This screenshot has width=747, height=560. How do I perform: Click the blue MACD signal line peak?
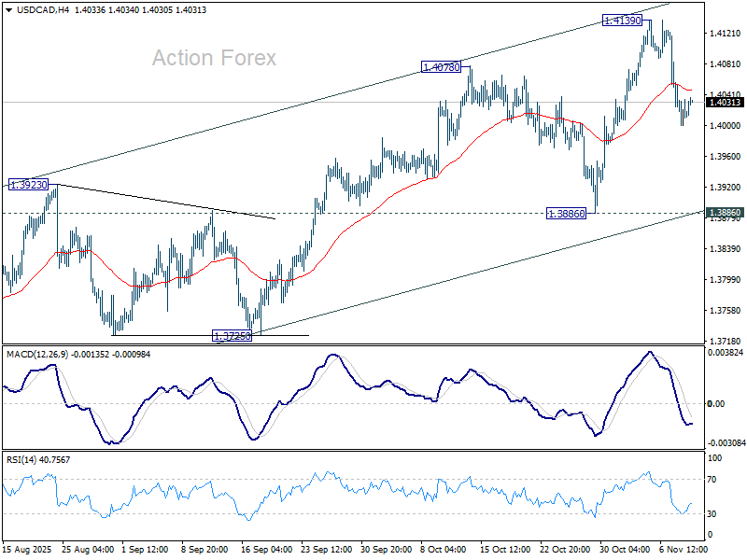point(649,352)
